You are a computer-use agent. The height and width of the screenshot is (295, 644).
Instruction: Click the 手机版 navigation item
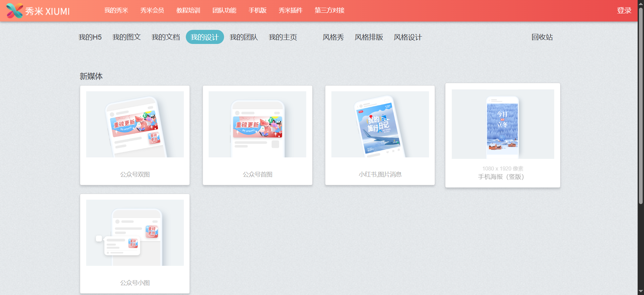pyautogui.click(x=257, y=10)
